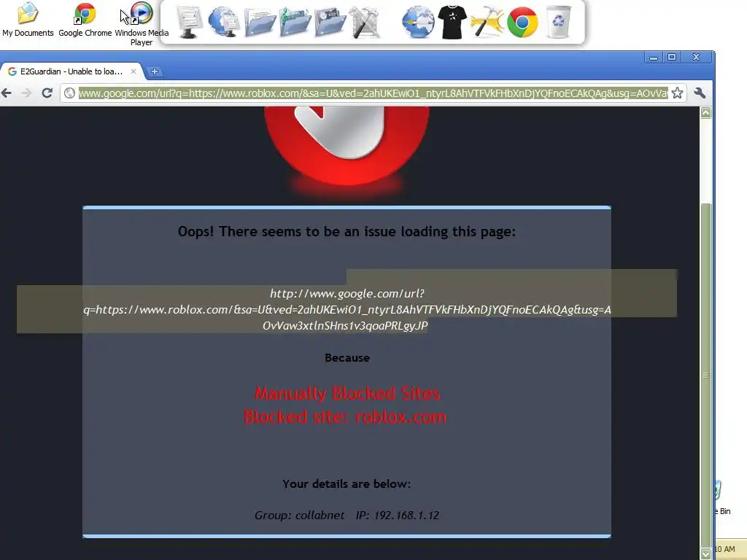Click the address bar URL field

373,93
